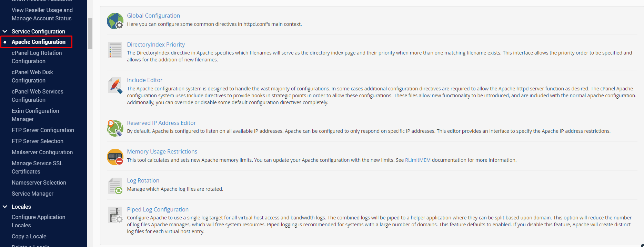Screen dimensions: 644x247
Task: Collapse the Service Configuration section chevron
Action: [x=5, y=31]
